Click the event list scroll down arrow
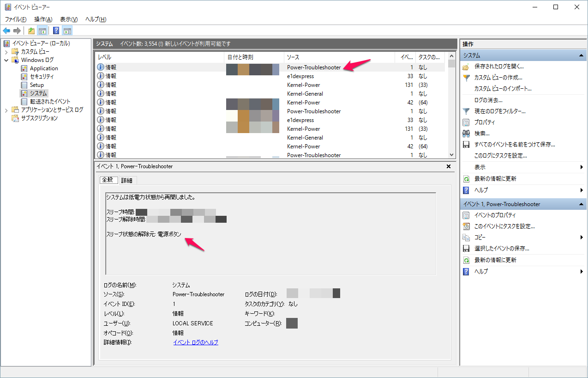The width and height of the screenshot is (588, 378). (x=452, y=155)
